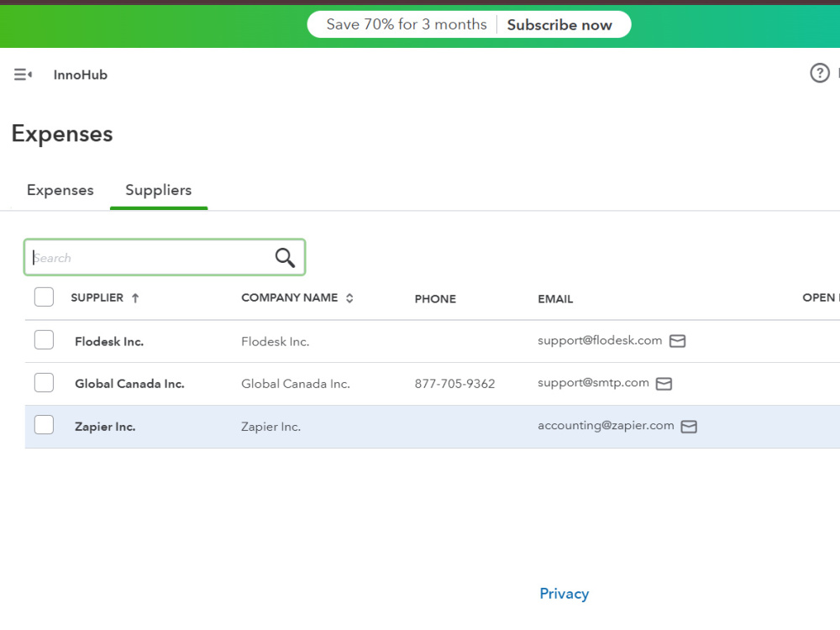The image size is (840, 630).
Task: Open the Help question mark icon
Action: 820,73
